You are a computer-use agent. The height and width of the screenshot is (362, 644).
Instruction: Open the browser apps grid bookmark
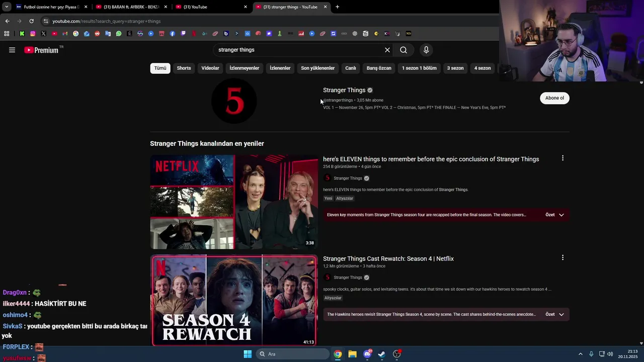7,34
